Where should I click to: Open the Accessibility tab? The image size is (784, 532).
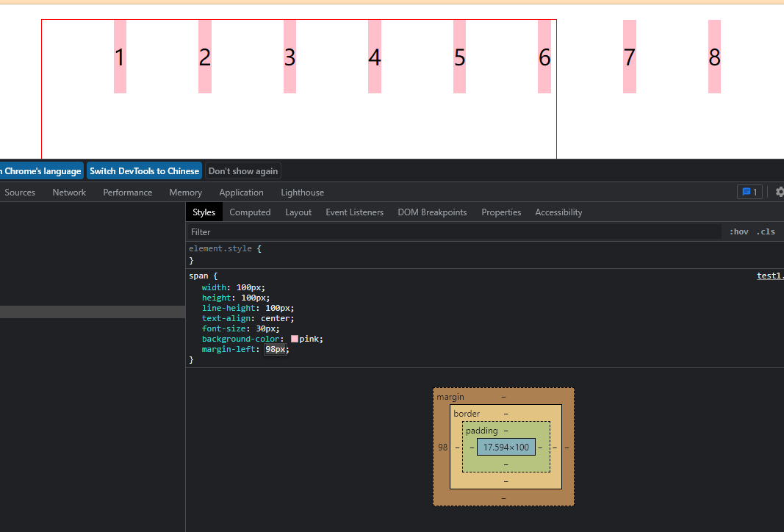point(558,212)
